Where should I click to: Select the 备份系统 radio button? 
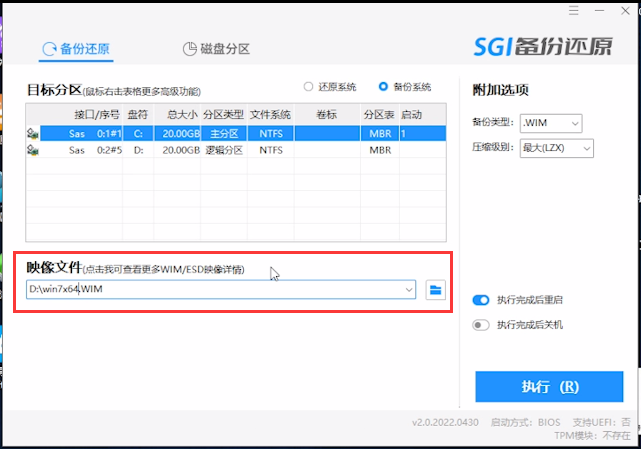(383, 87)
